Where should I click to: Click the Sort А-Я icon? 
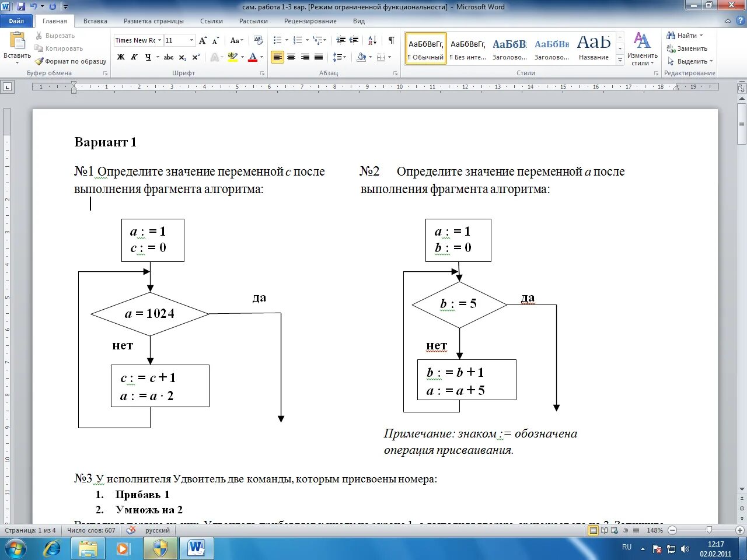click(372, 40)
